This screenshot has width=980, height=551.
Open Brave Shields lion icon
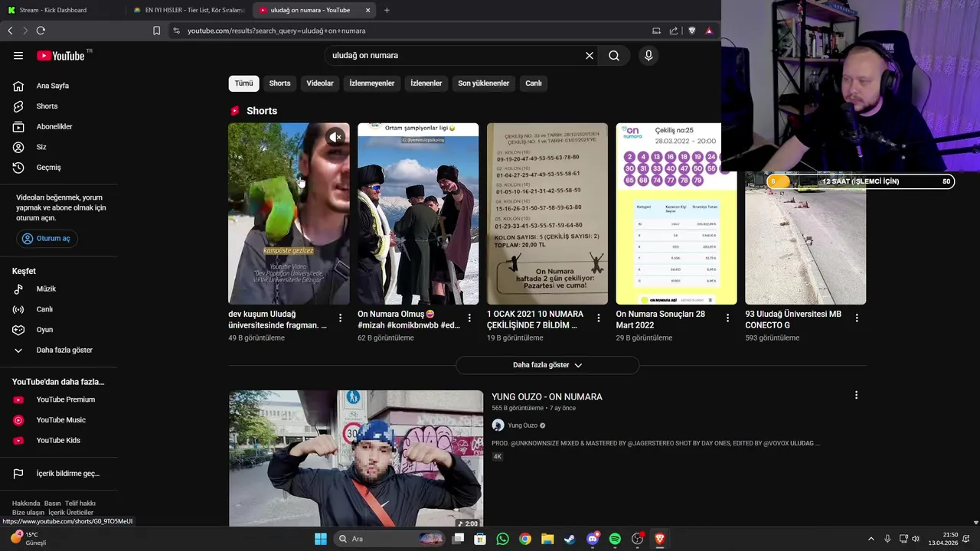tap(692, 31)
